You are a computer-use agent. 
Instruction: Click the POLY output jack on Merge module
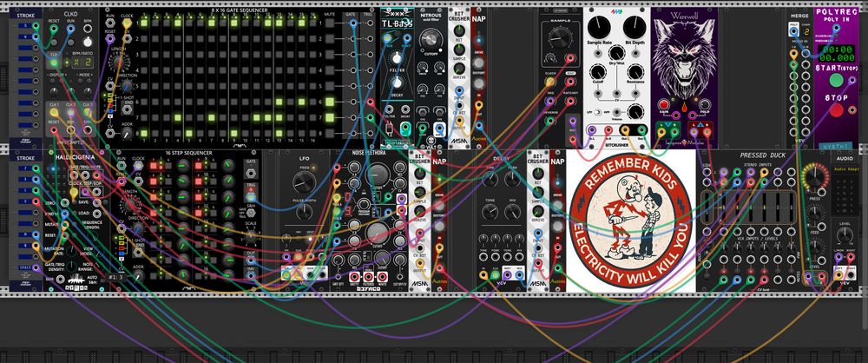tap(793, 31)
